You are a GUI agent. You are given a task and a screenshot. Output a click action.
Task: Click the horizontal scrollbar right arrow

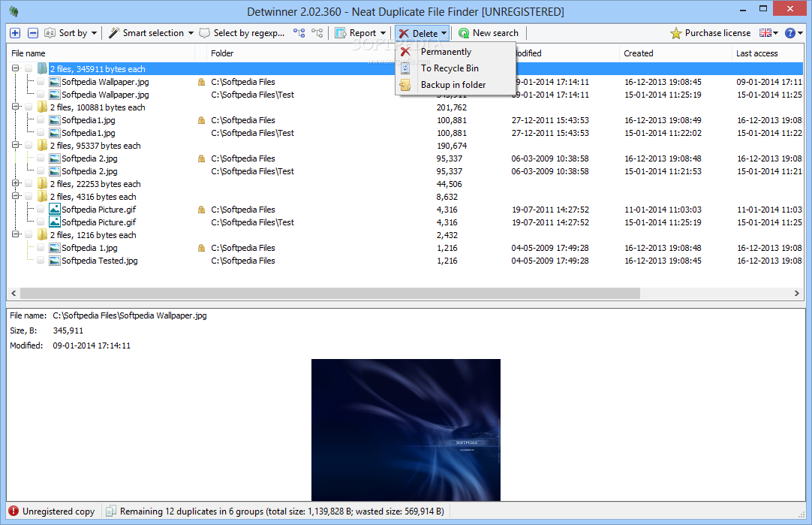pos(796,294)
